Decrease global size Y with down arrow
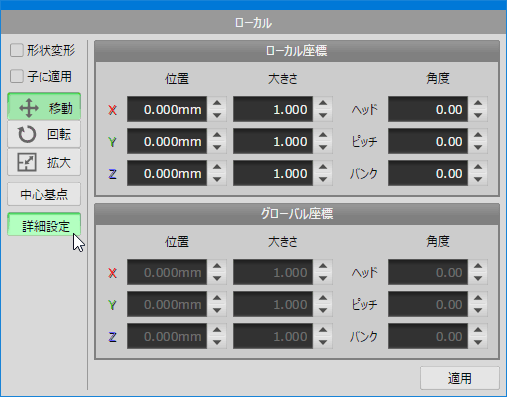The width and height of the screenshot is (507, 397). tap(323, 311)
